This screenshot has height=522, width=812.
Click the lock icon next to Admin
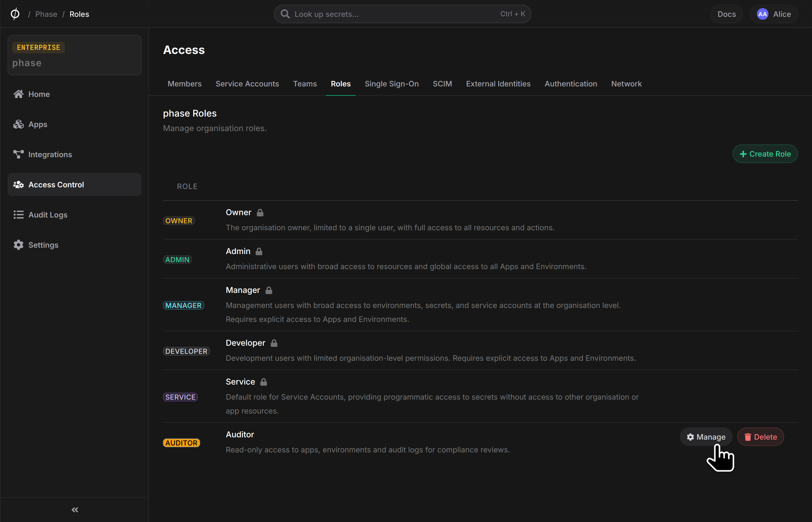259,251
